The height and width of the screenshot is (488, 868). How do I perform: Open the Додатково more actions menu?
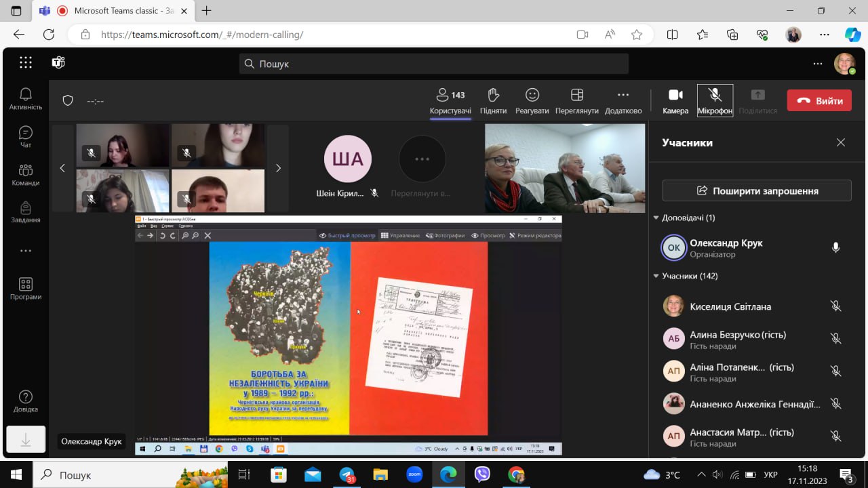tap(623, 100)
